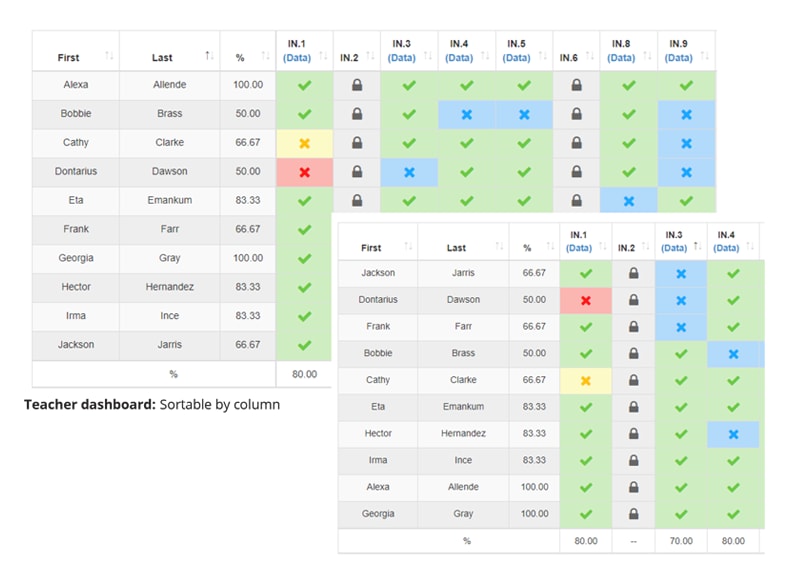Click Dontarius's green checkmark under IN.8
The width and height of the screenshot is (800, 582).
(x=628, y=172)
